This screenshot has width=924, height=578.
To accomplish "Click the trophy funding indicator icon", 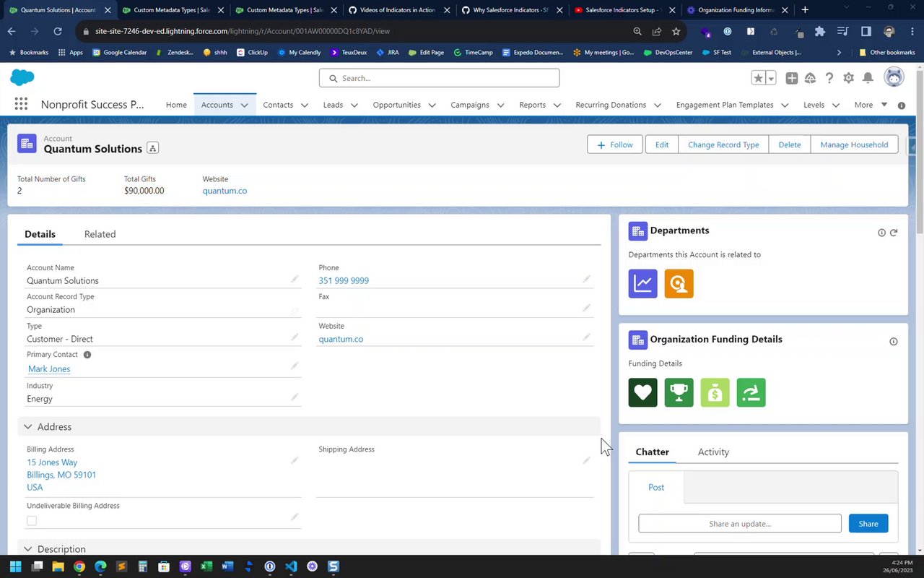I will pyautogui.click(x=679, y=392).
